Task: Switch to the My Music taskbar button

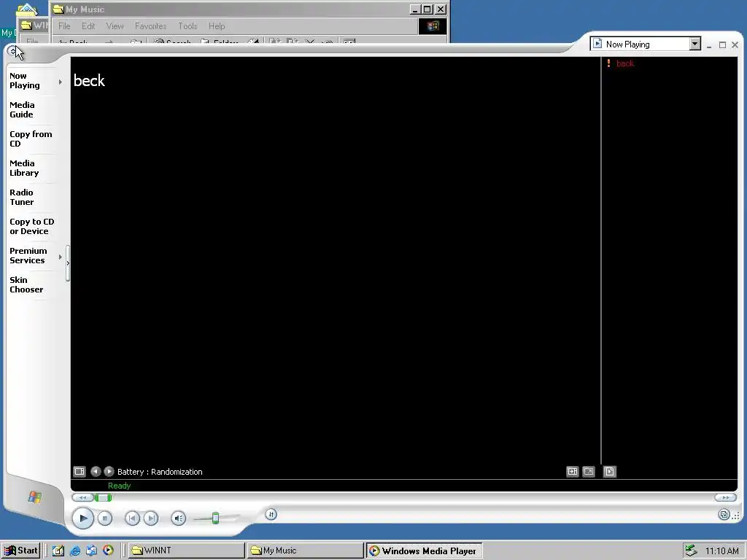Action: pos(305,551)
